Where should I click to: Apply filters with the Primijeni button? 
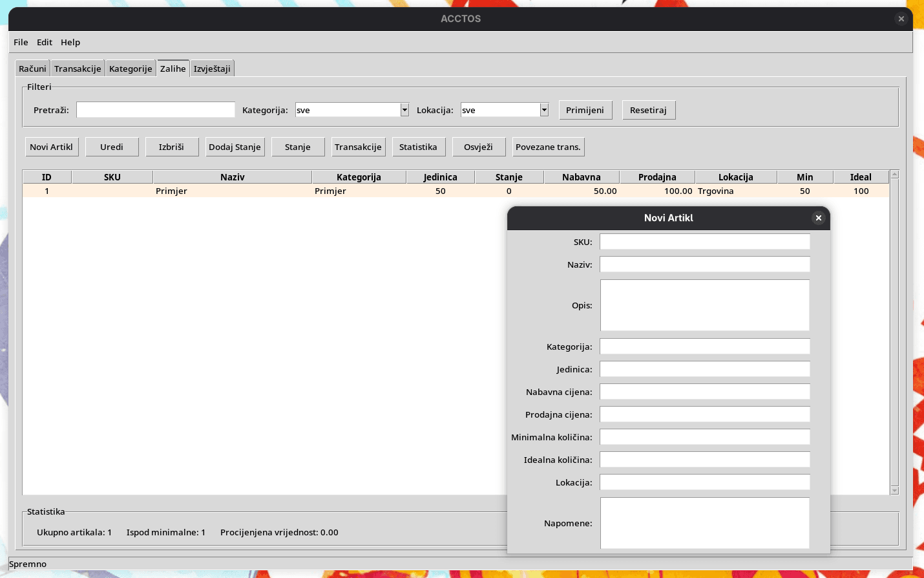click(585, 110)
